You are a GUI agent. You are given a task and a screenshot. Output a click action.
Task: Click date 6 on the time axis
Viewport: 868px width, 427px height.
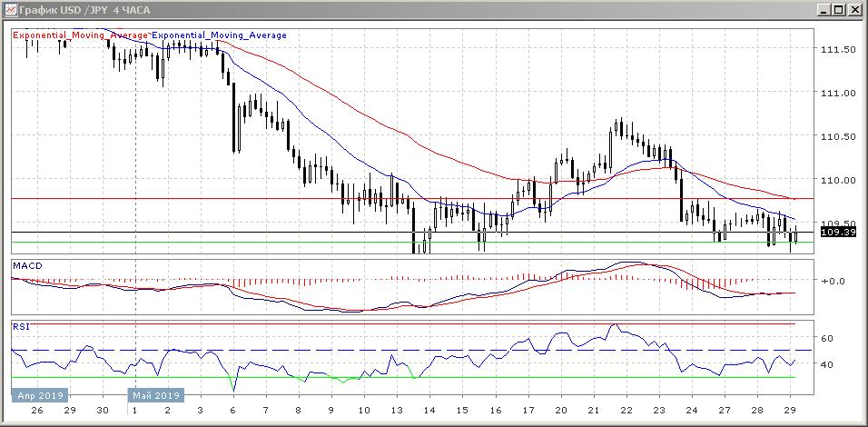[232, 411]
